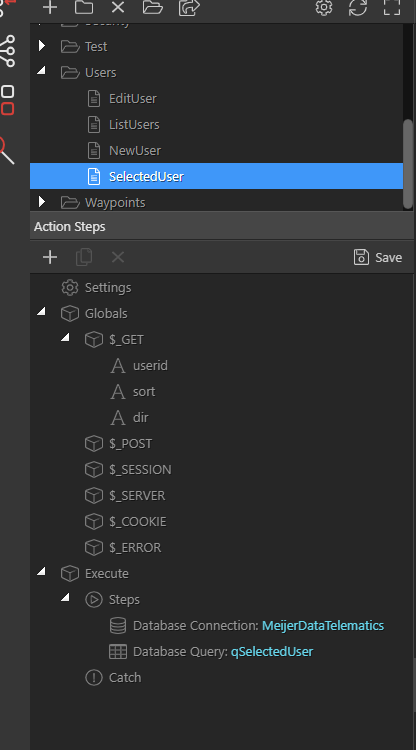Collapse the Execute section
The image size is (416, 750).
42,572
